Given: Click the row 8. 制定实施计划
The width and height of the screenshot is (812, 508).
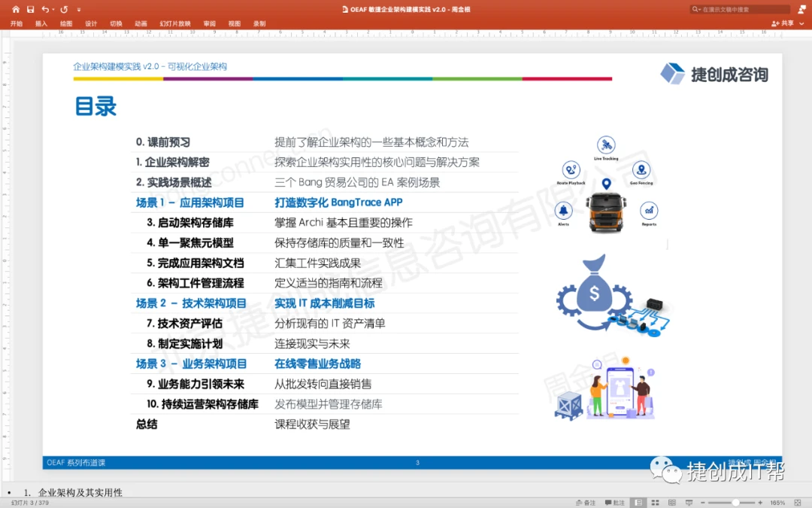Looking at the screenshot, I should pos(325,344).
